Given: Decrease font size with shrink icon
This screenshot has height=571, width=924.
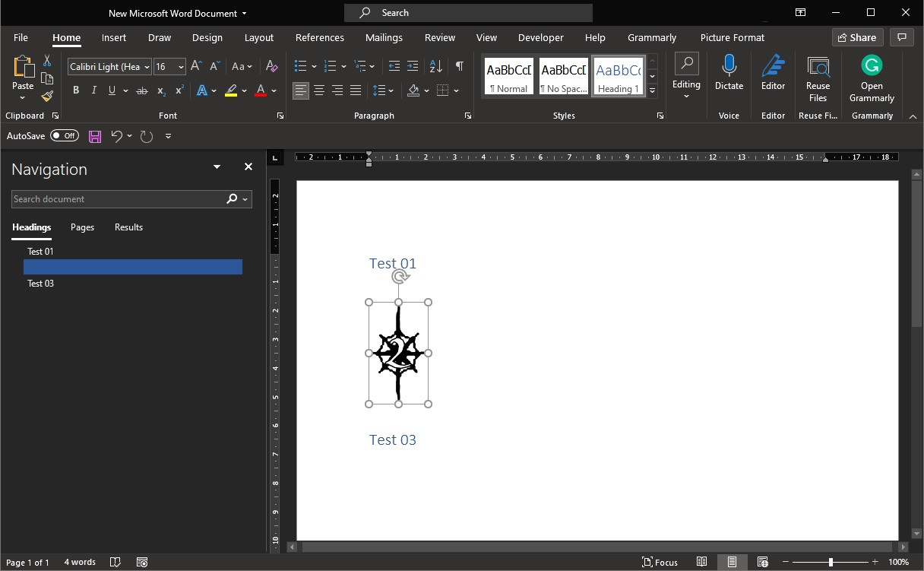Looking at the screenshot, I should (x=214, y=66).
